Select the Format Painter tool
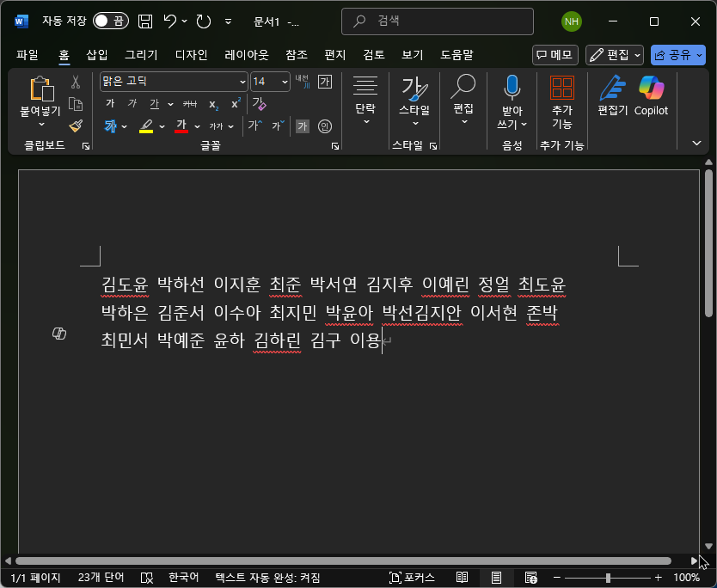This screenshot has height=588, width=717. click(74, 126)
